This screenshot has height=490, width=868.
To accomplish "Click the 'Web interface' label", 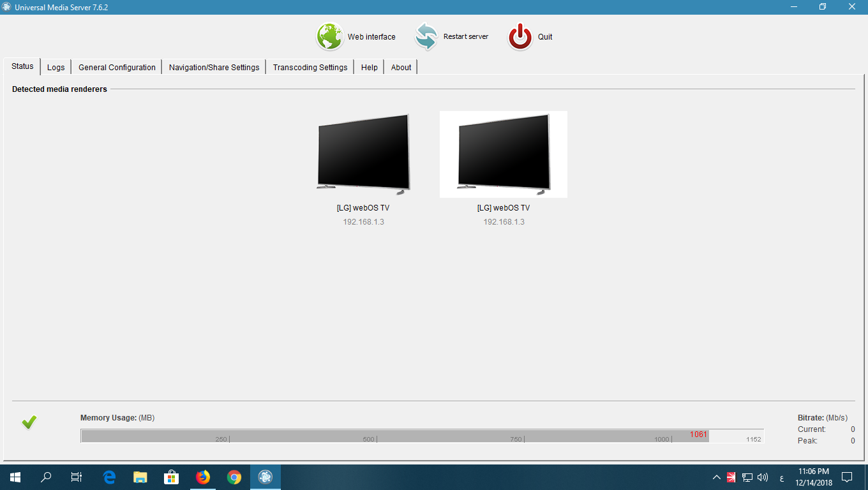I will 371,37.
